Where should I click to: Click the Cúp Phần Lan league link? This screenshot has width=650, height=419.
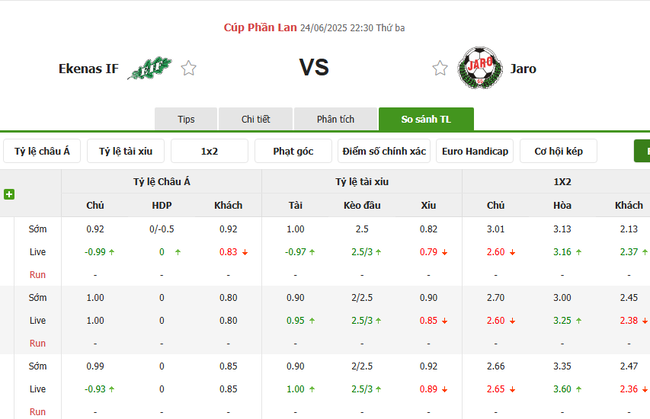[x=259, y=27]
